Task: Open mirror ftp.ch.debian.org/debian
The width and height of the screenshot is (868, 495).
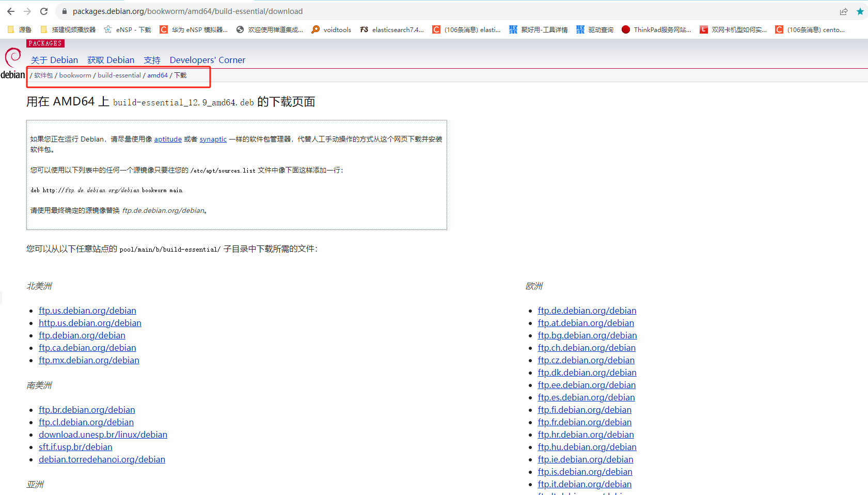Action: [x=587, y=348]
